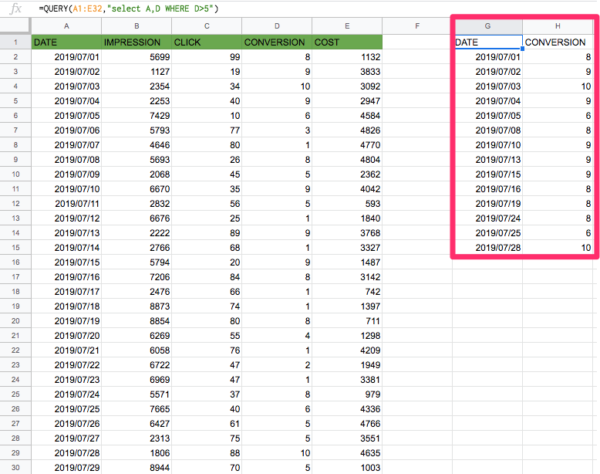The width and height of the screenshot is (600, 474).
Task: Select row 30 header
Action: pos(15,467)
